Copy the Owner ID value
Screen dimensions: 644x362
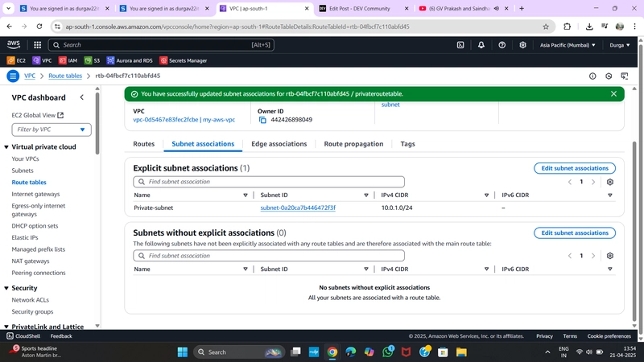pyautogui.click(x=262, y=120)
